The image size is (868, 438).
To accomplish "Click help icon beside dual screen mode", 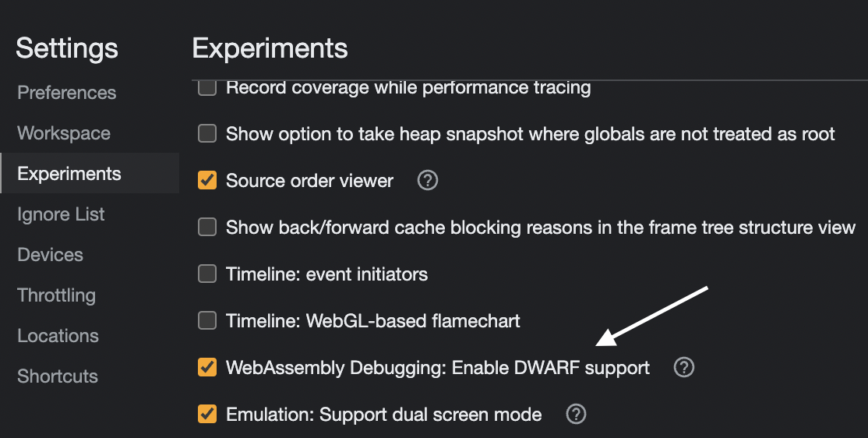I will pos(576,414).
